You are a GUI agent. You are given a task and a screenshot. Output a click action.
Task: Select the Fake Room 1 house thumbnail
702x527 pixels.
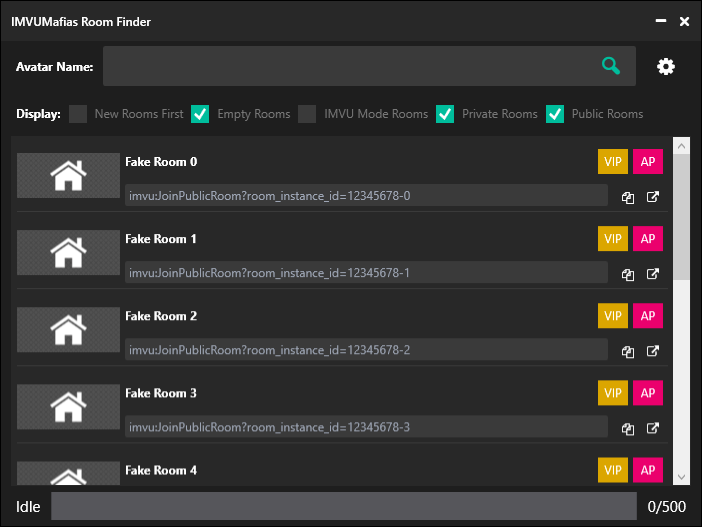click(68, 253)
